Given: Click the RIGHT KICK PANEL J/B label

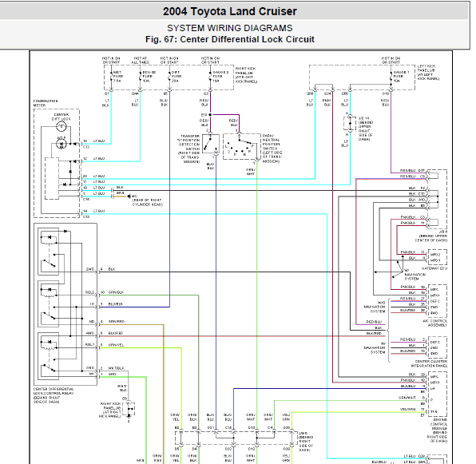Looking at the screenshot, I should (x=246, y=75).
